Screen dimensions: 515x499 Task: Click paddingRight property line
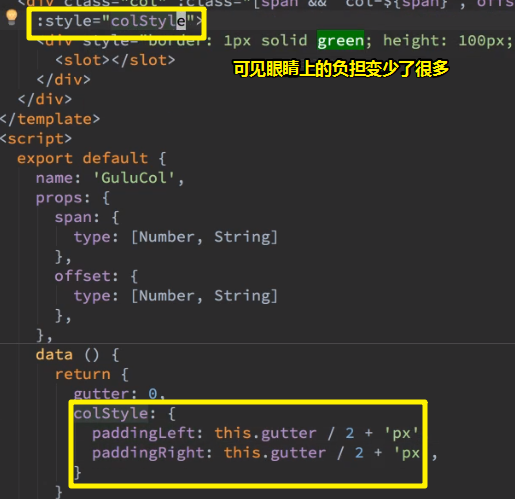point(264,453)
